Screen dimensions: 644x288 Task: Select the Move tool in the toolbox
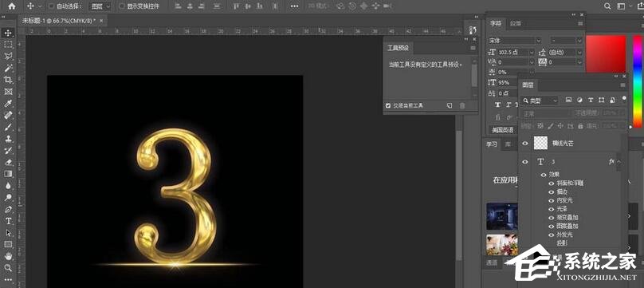pos(8,33)
